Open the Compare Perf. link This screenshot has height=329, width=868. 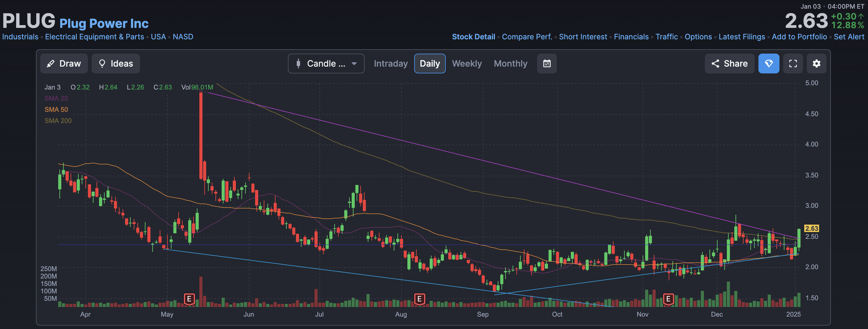(x=527, y=37)
